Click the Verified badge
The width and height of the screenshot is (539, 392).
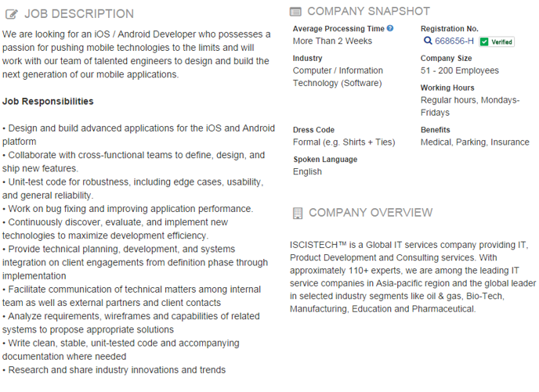click(497, 42)
